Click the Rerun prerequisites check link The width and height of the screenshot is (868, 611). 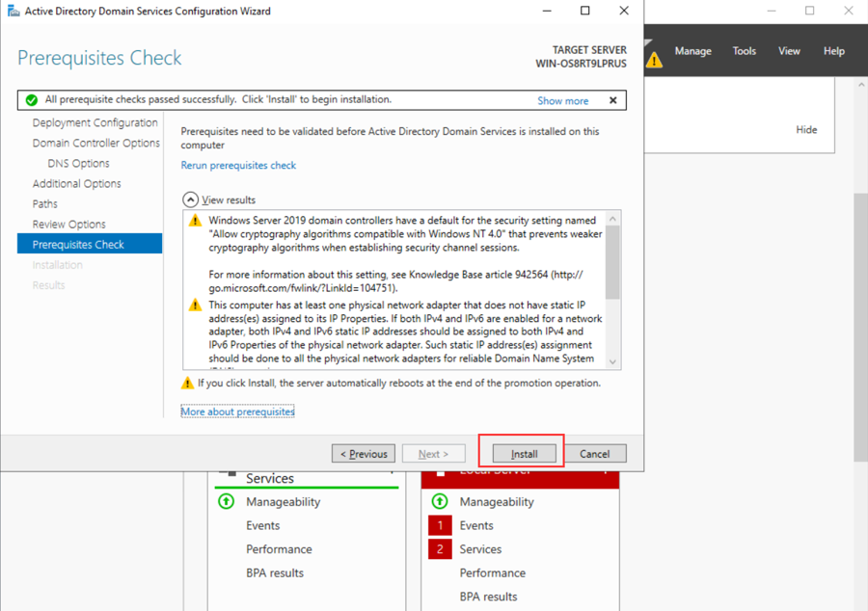click(238, 166)
